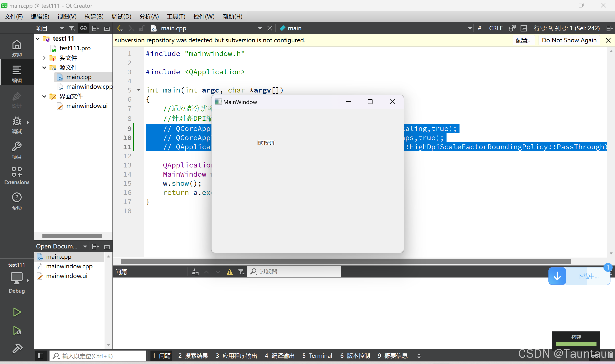Screen dimensions: 615x364
Task: Open the main symbol dropdown
Action: click(470, 28)
